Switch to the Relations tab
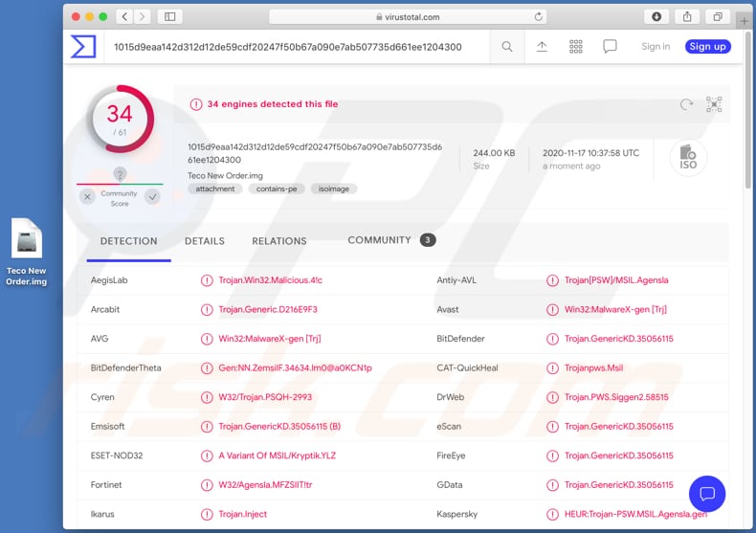756x533 pixels. pos(279,241)
